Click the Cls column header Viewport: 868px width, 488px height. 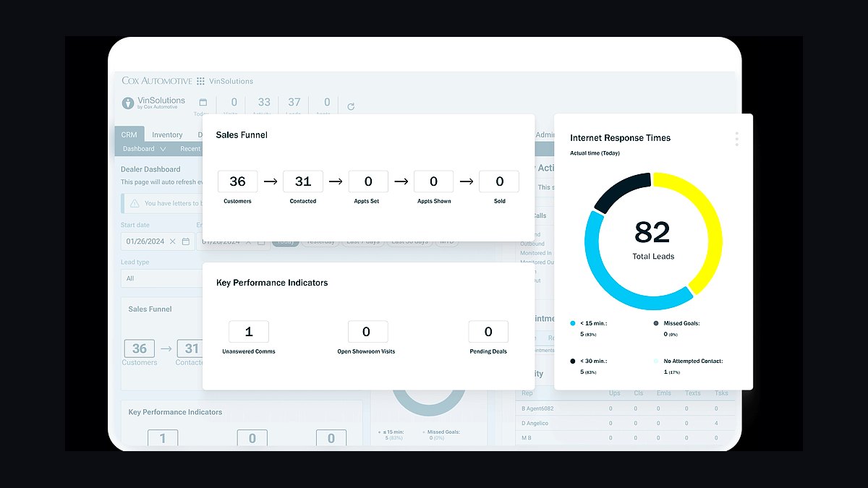point(638,393)
